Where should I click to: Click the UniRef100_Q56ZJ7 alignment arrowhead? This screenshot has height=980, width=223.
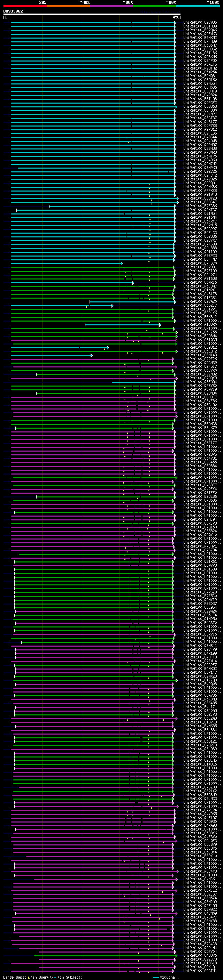click(113, 306)
